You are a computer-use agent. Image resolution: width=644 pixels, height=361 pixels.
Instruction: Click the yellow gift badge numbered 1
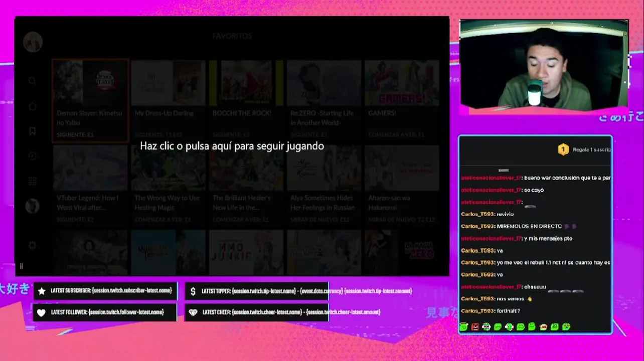point(563,149)
